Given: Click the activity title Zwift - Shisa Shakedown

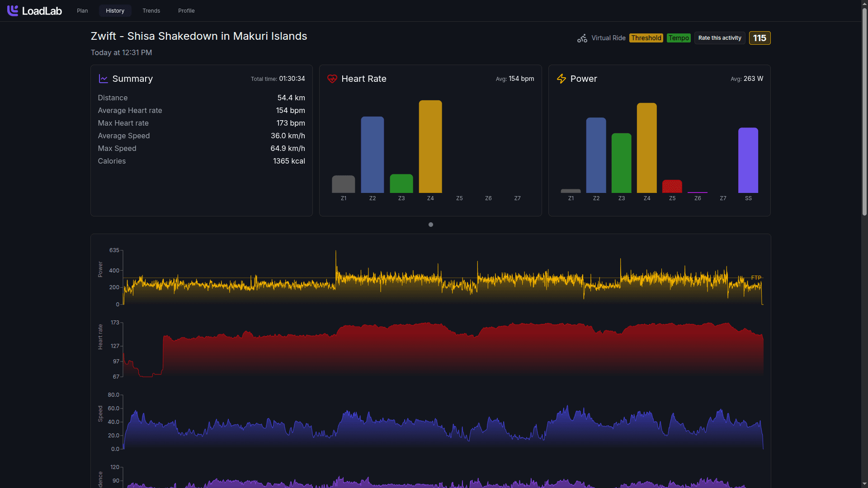Looking at the screenshot, I should tap(199, 36).
